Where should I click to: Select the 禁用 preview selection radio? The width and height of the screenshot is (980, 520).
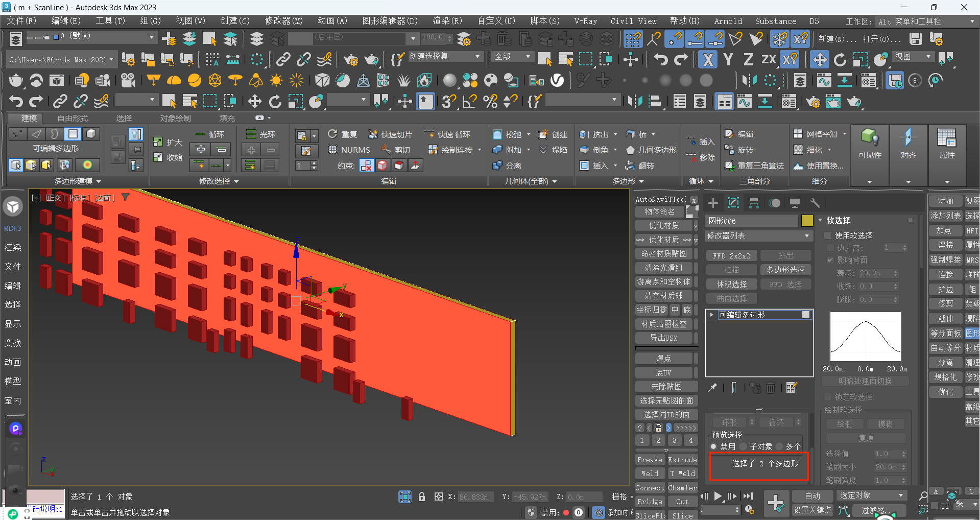714,446
